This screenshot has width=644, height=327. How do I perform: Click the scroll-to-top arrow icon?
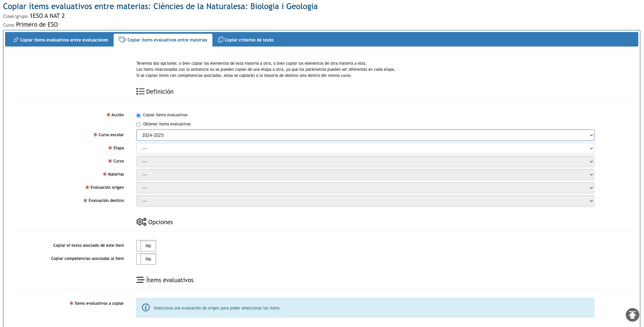(x=632, y=315)
